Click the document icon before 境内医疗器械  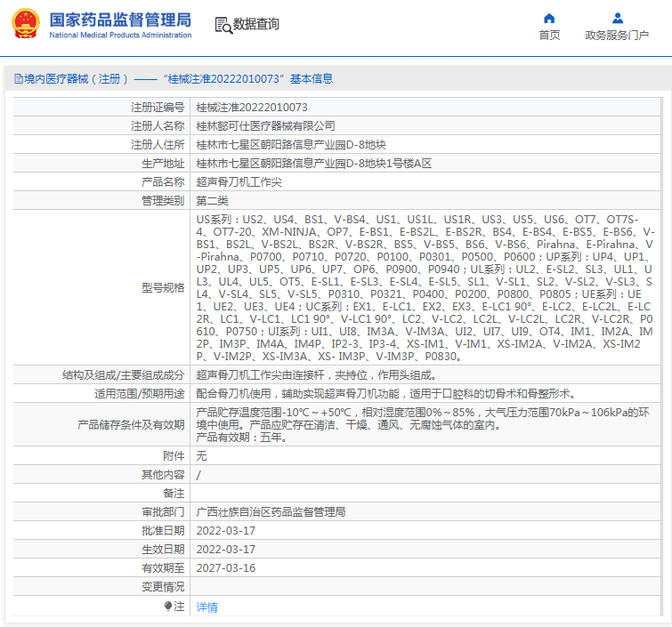tap(19, 79)
